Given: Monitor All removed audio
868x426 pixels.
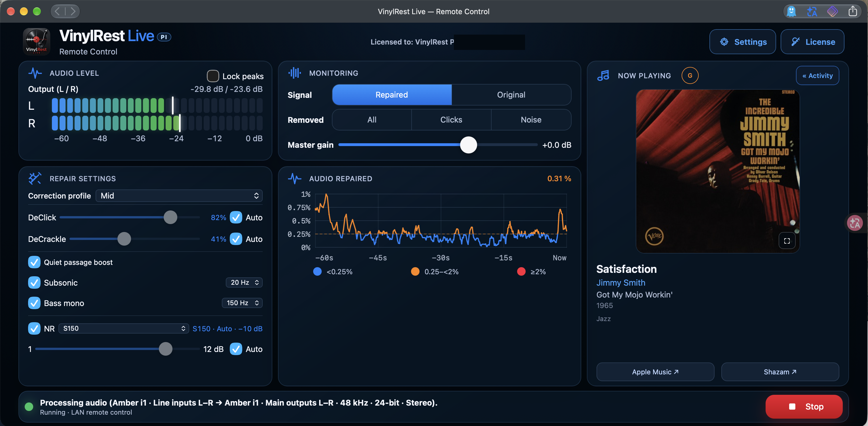Looking at the screenshot, I should (372, 120).
